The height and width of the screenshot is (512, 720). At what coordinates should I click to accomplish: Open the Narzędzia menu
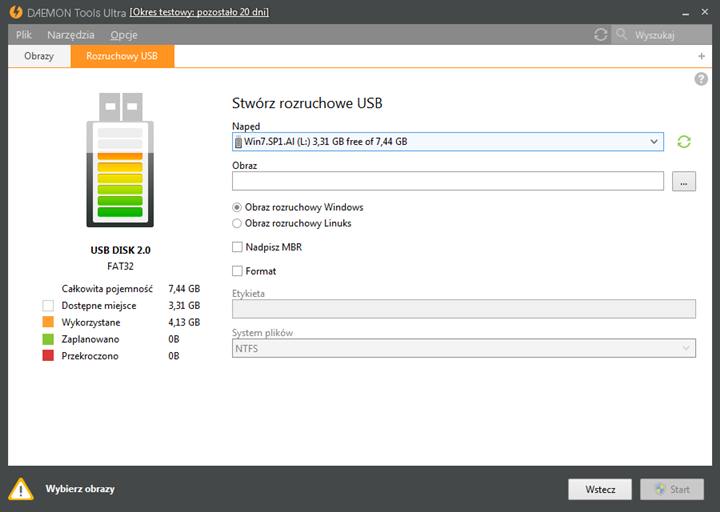[71, 35]
